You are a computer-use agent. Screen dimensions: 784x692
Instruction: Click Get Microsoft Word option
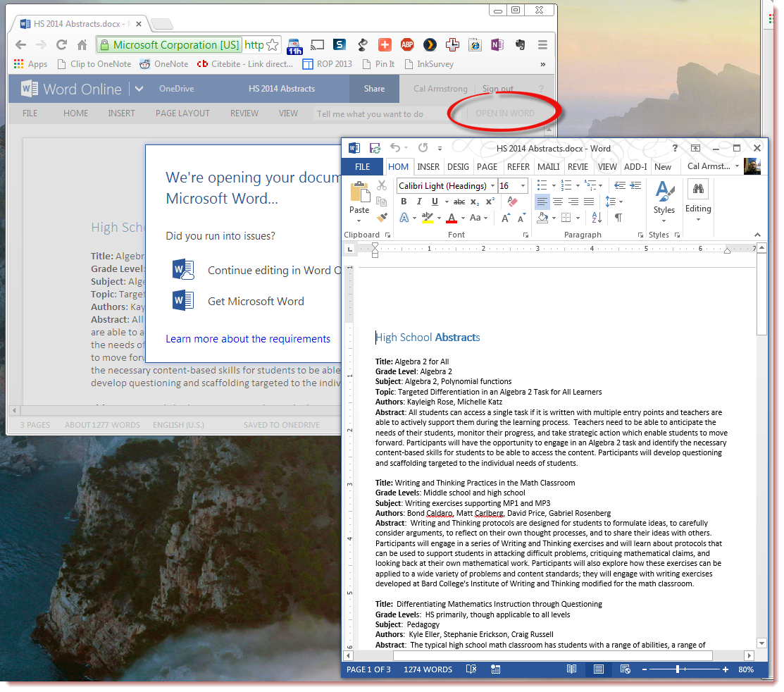[239, 301]
